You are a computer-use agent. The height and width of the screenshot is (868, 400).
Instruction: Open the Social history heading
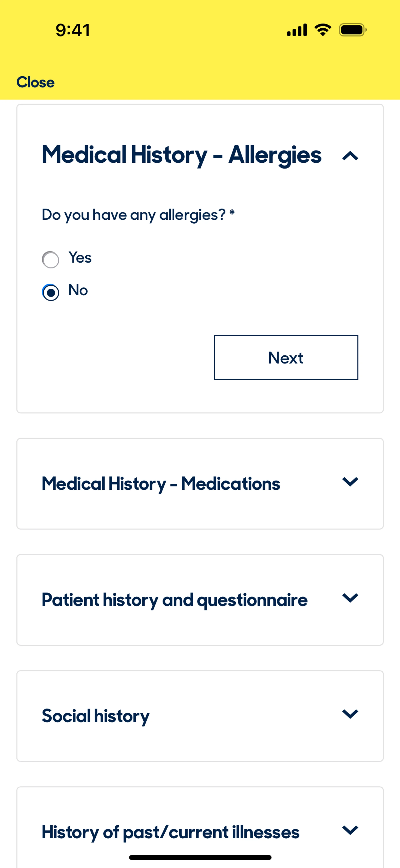point(96,716)
